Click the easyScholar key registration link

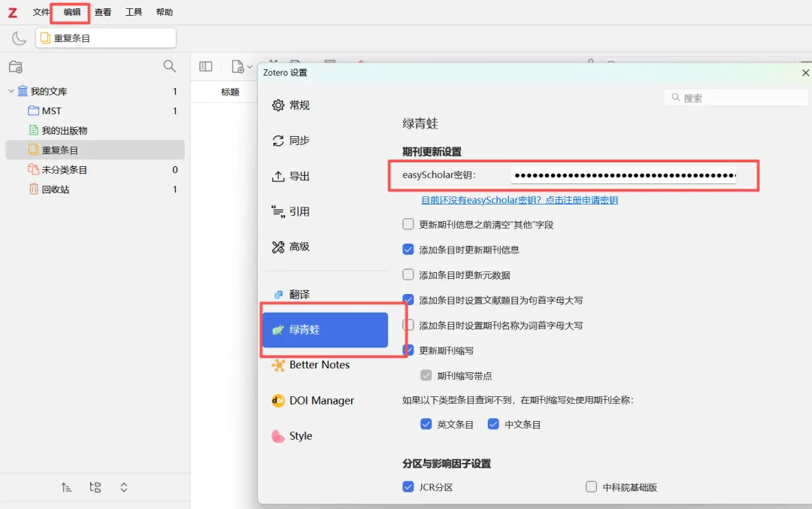tap(520, 200)
